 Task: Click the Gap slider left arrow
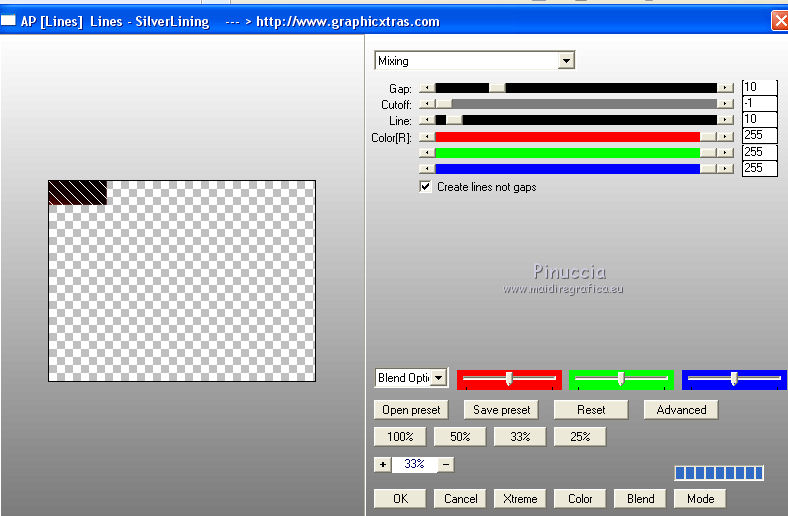(x=427, y=88)
